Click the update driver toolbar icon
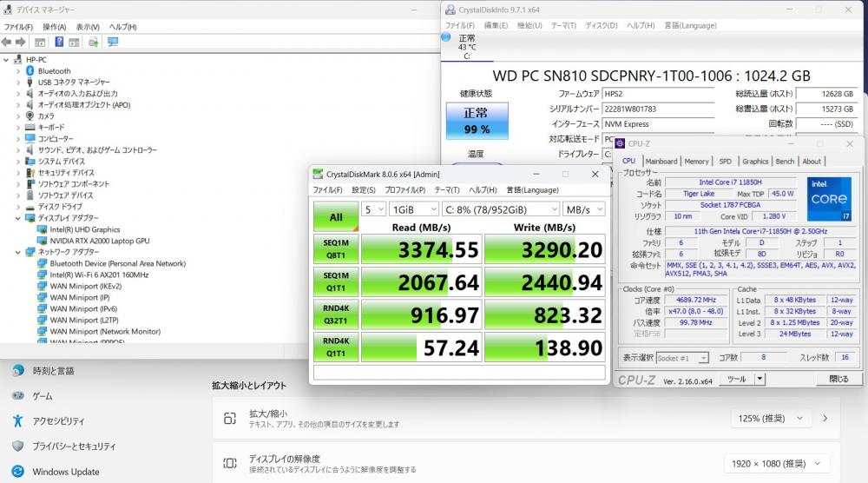This screenshot has height=483, width=868. click(93, 42)
